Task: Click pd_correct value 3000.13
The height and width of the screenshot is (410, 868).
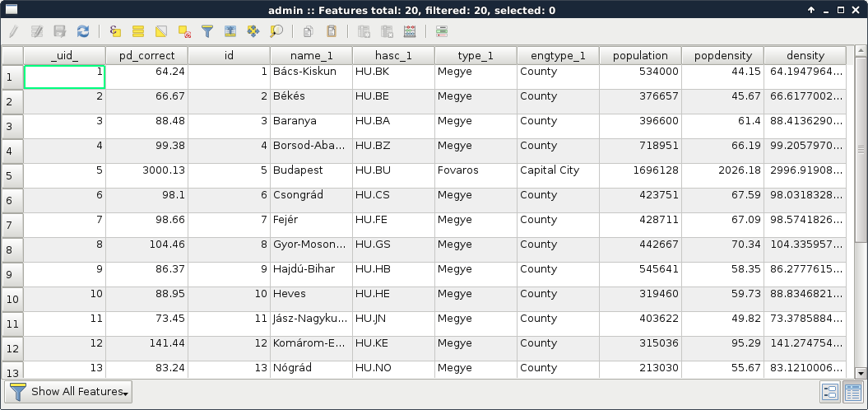Action: 146,175
